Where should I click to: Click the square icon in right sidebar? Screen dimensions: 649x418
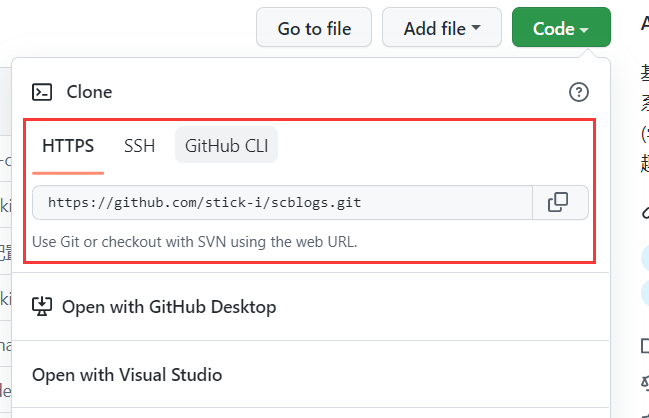coord(645,346)
